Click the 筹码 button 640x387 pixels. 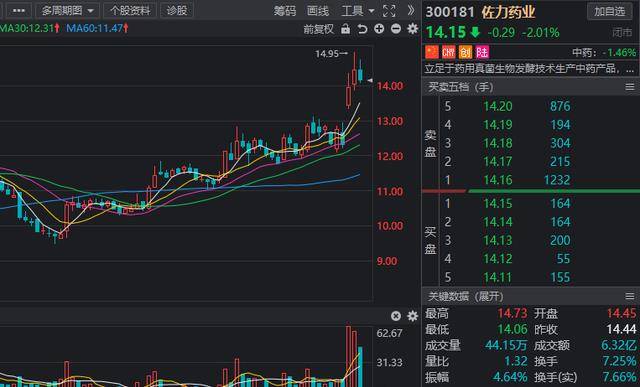pyautogui.click(x=284, y=11)
